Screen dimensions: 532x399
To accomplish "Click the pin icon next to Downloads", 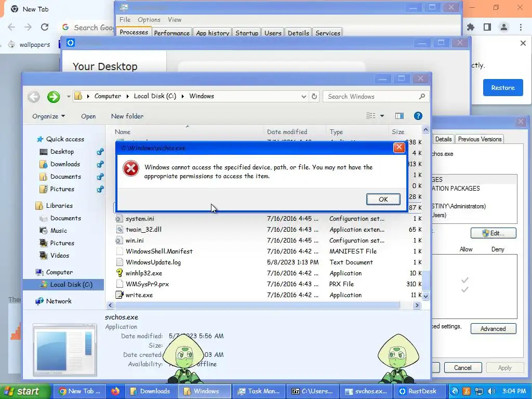I will click(x=100, y=164).
